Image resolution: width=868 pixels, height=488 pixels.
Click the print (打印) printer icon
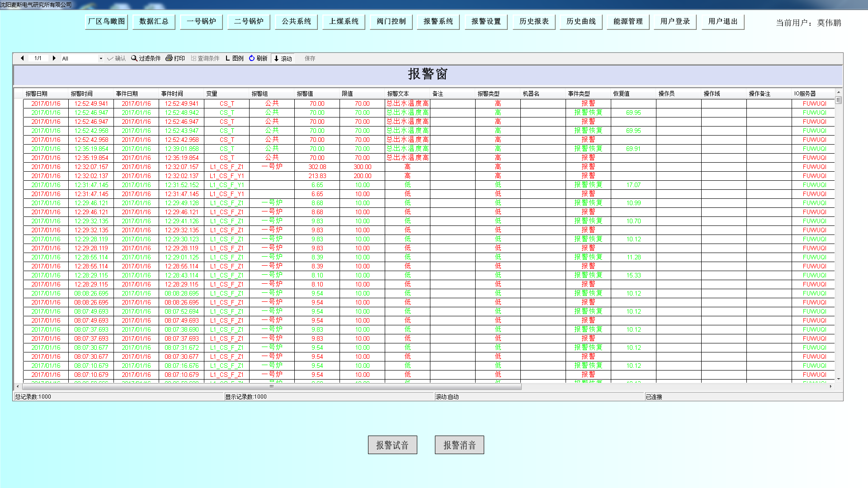coord(169,58)
